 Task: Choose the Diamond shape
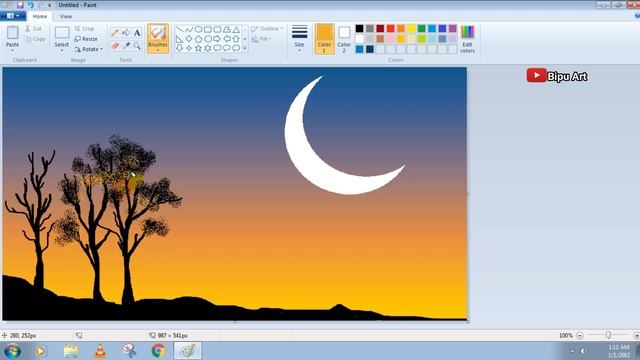189,39
